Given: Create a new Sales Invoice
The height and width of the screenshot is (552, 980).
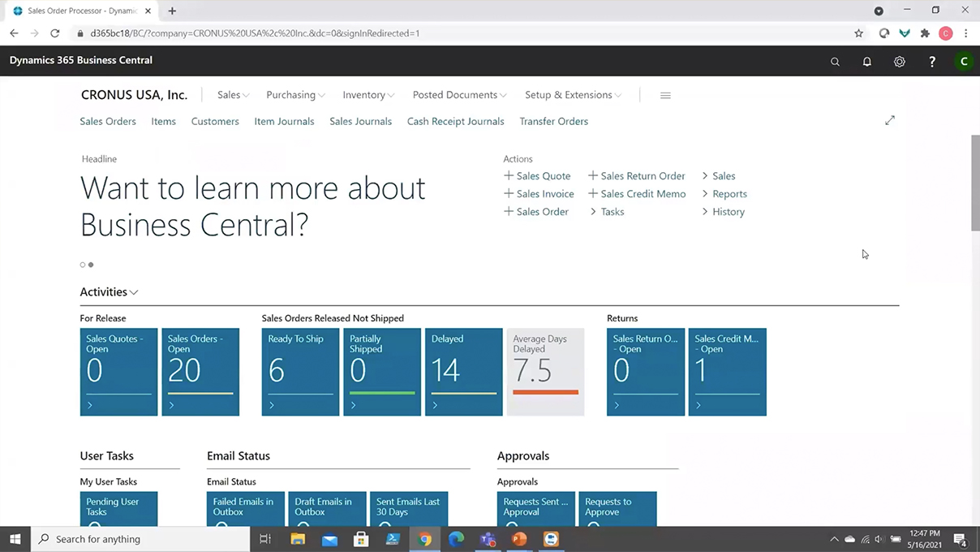Looking at the screenshot, I should [x=539, y=194].
